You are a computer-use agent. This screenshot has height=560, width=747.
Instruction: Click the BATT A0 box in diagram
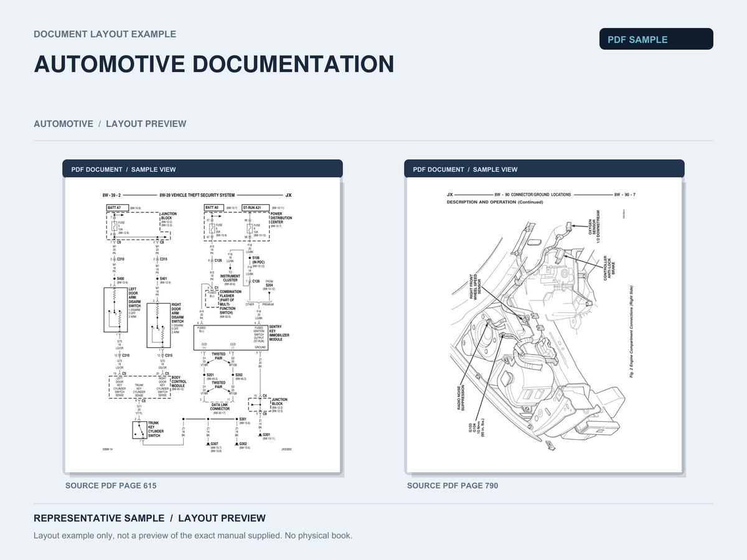click(x=215, y=207)
